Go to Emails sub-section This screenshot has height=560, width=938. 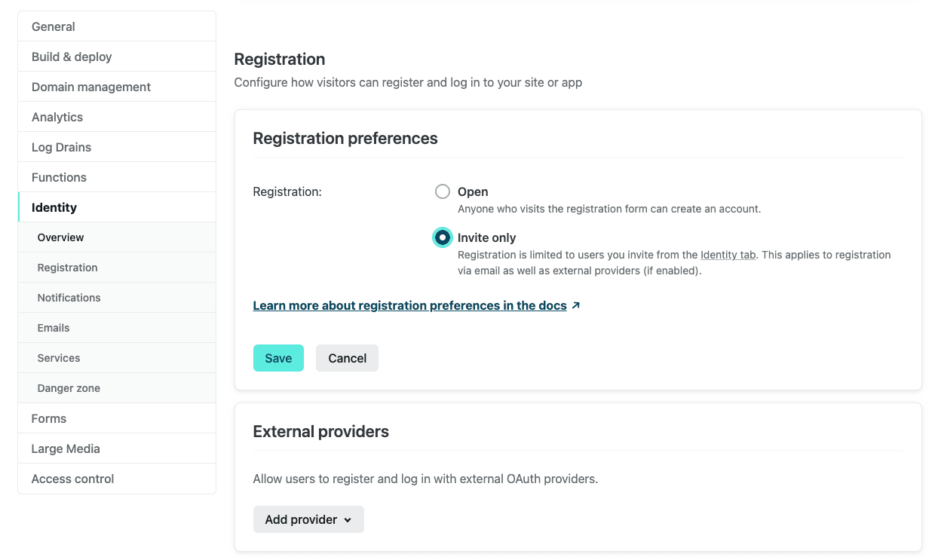(117, 328)
